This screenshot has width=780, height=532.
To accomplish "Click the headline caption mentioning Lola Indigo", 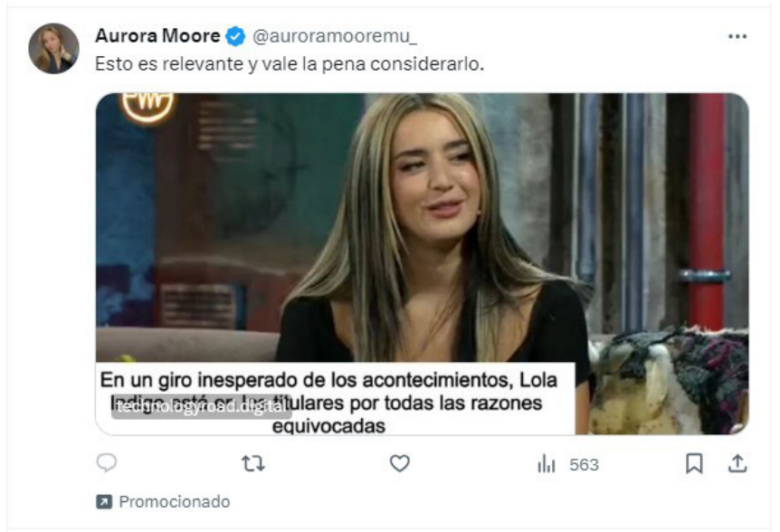I will click(x=328, y=403).
